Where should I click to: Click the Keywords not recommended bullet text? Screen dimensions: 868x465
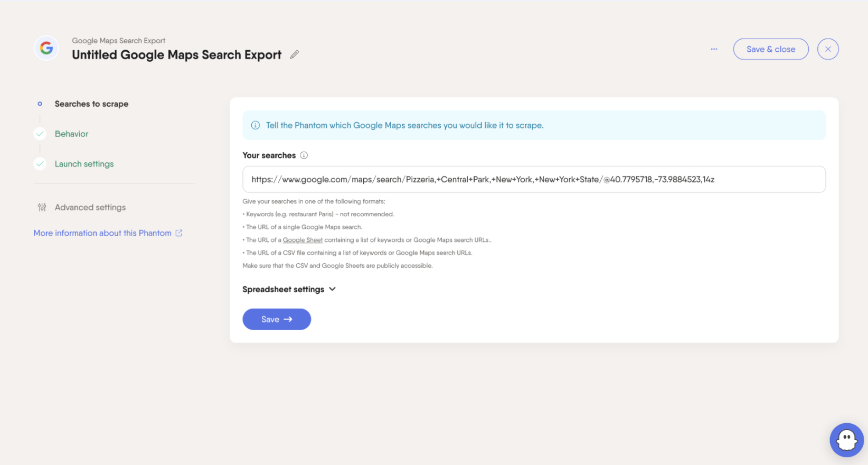pyautogui.click(x=318, y=215)
